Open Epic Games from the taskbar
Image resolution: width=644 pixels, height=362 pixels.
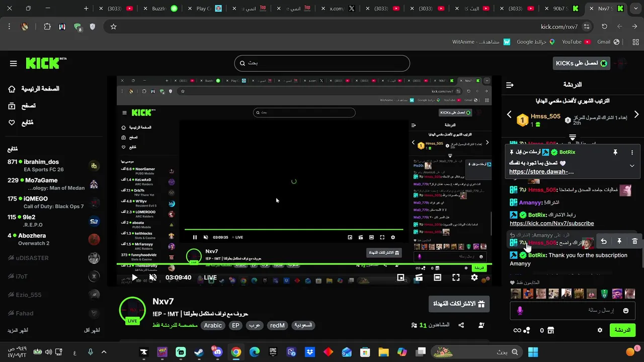point(273,352)
